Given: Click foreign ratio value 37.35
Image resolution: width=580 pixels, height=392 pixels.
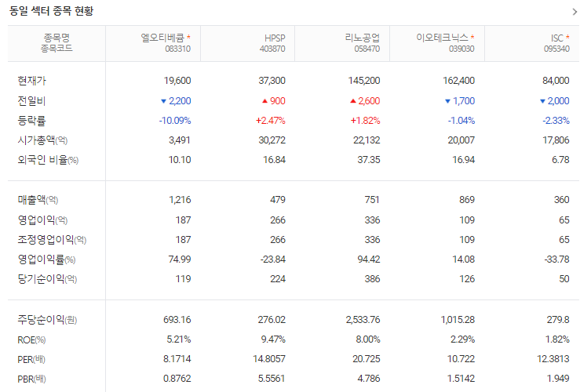Looking at the screenshot, I should point(369,160).
